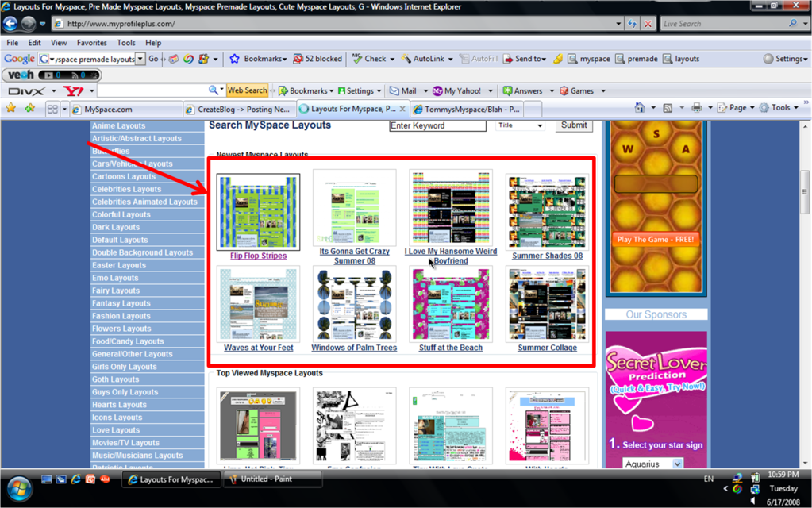
Task: Open Google toolbar Bookmarks star
Action: click(235, 59)
